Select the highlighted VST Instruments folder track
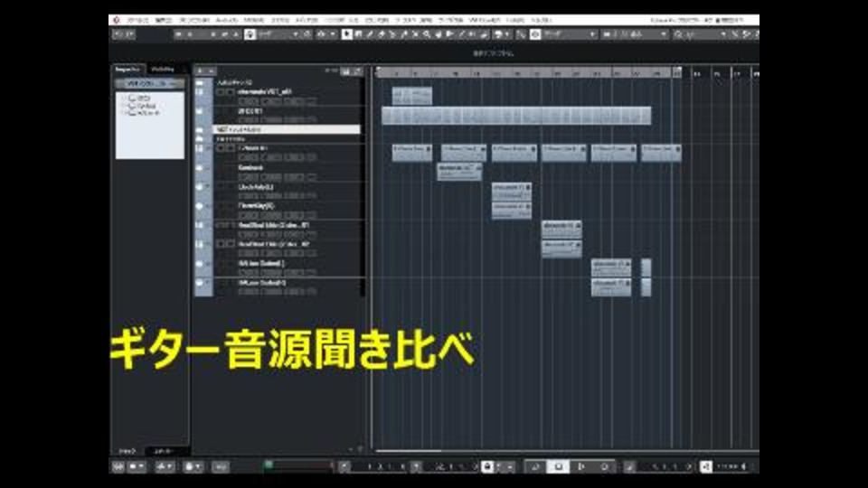Screen dimensions: 868x488 (287, 129)
